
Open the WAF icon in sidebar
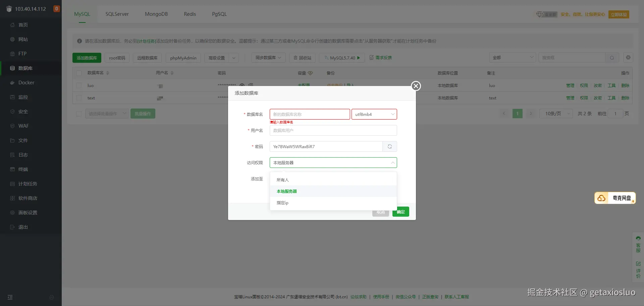12,126
